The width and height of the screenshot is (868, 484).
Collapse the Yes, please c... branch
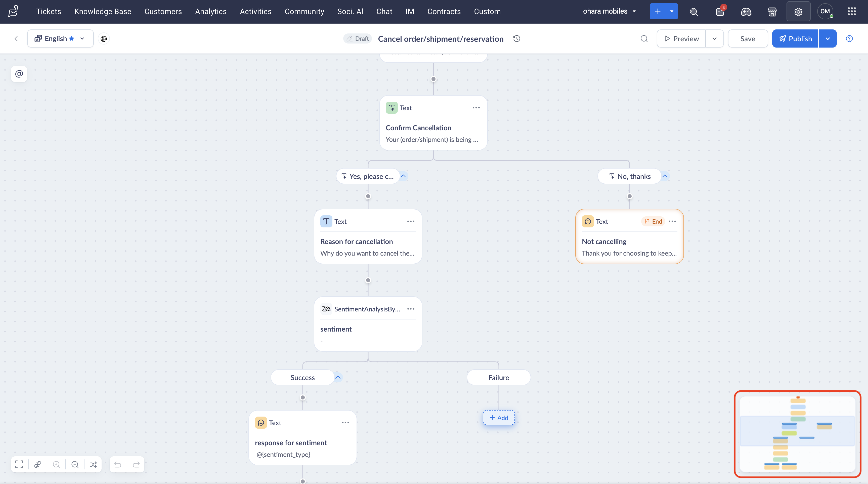[403, 176]
